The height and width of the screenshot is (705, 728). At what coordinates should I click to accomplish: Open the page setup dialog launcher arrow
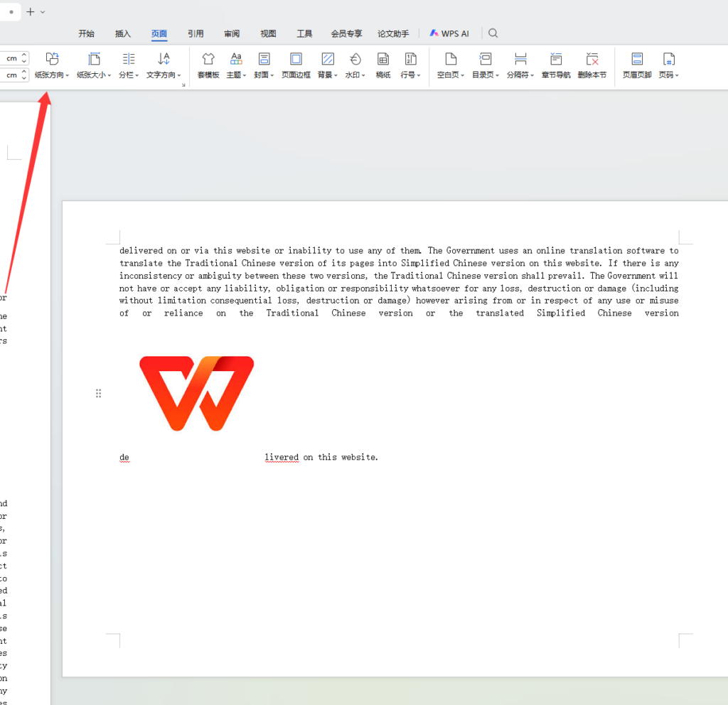(x=184, y=85)
